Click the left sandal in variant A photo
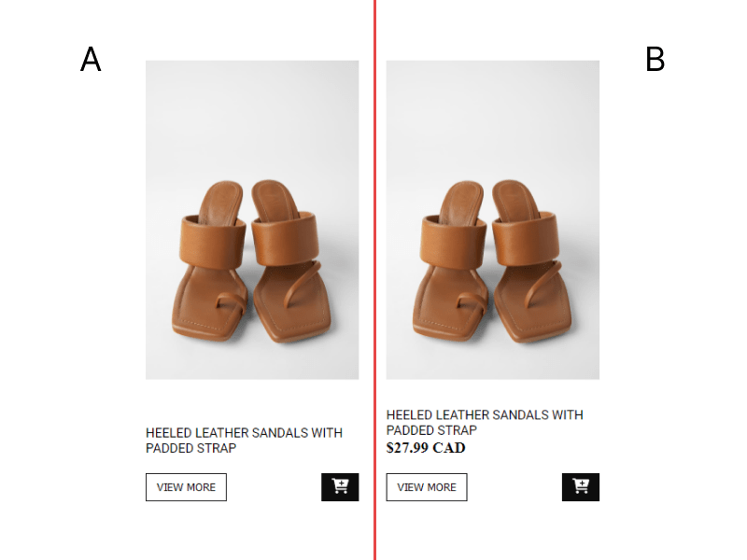Image resolution: width=747 pixels, height=560 pixels. [210, 260]
